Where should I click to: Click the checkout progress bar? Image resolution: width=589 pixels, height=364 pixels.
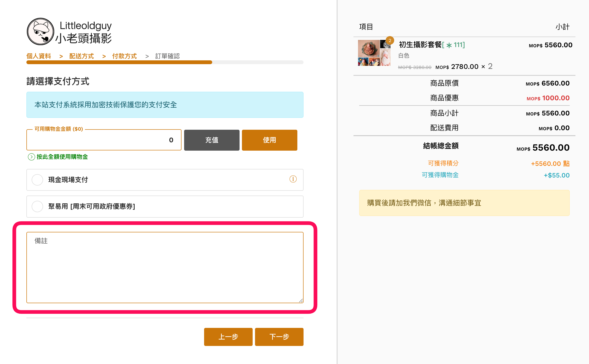pos(165,62)
